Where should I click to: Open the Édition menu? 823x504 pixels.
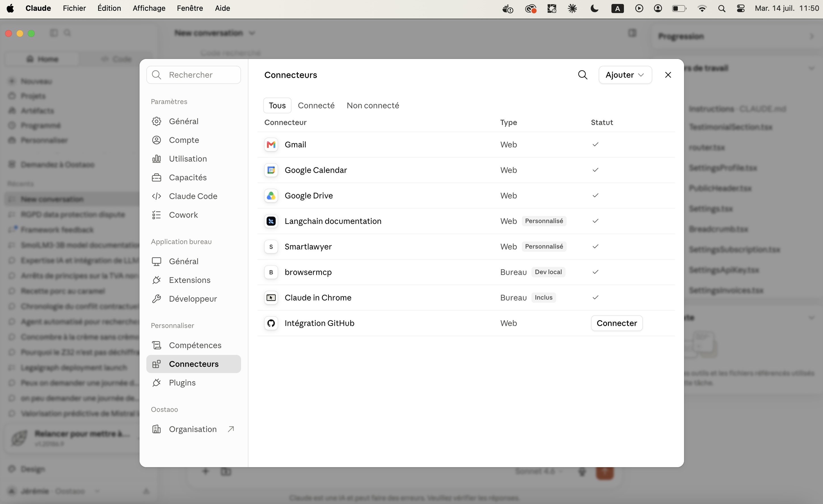tap(109, 8)
